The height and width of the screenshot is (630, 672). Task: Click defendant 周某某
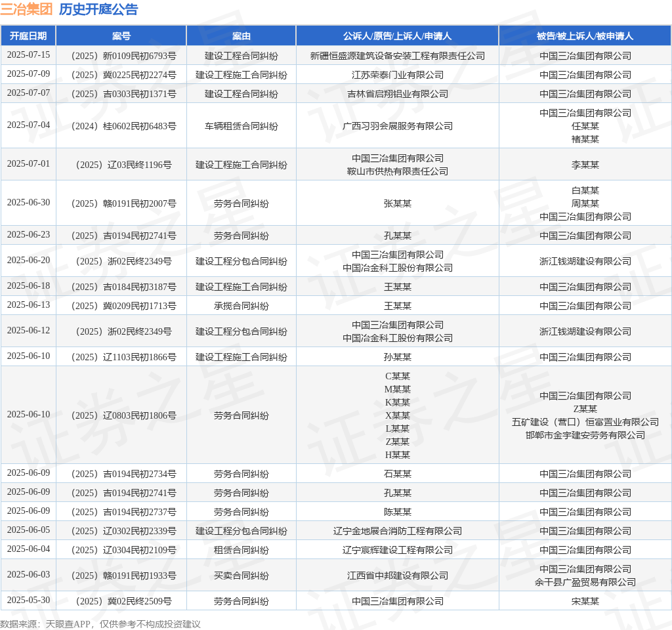pyautogui.click(x=585, y=203)
